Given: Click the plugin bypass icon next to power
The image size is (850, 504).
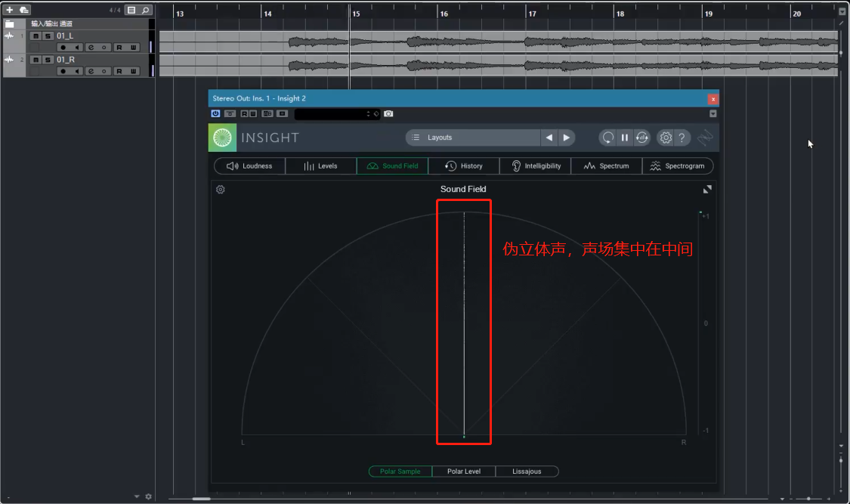Looking at the screenshot, I should 230,114.
